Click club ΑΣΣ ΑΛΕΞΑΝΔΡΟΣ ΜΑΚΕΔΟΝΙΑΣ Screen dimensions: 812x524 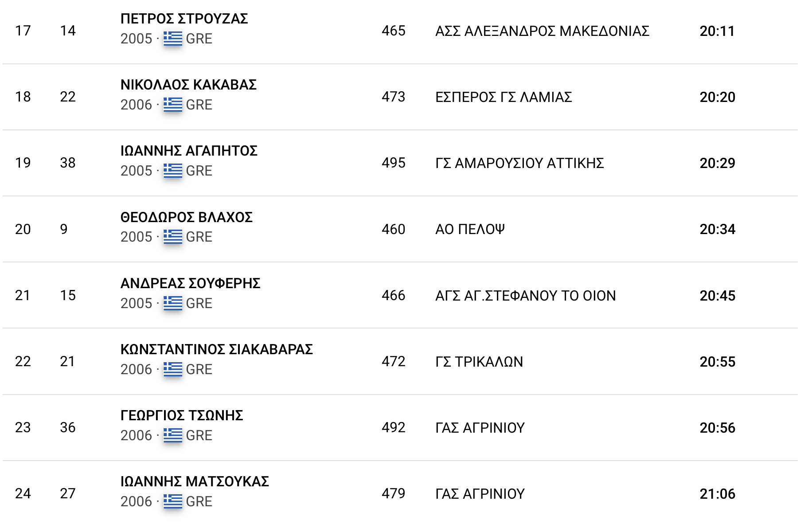pos(542,31)
